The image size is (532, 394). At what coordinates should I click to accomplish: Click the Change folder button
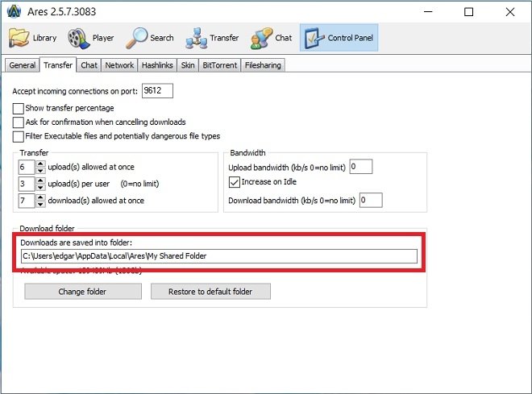pyautogui.click(x=83, y=292)
